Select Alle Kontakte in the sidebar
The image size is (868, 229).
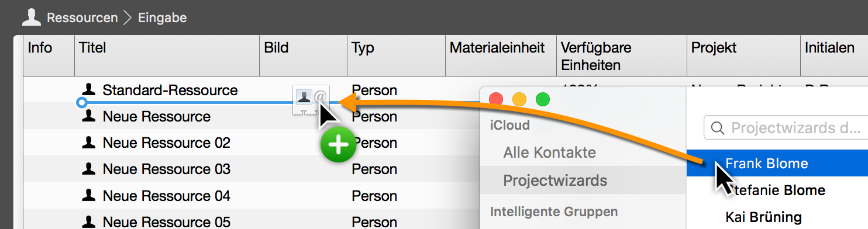pos(549,152)
